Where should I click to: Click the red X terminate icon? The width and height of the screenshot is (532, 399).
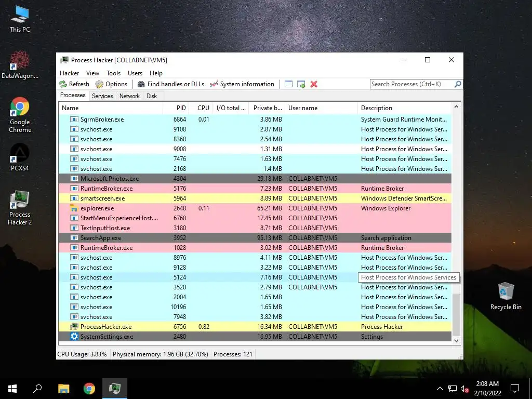(x=314, y=84)
